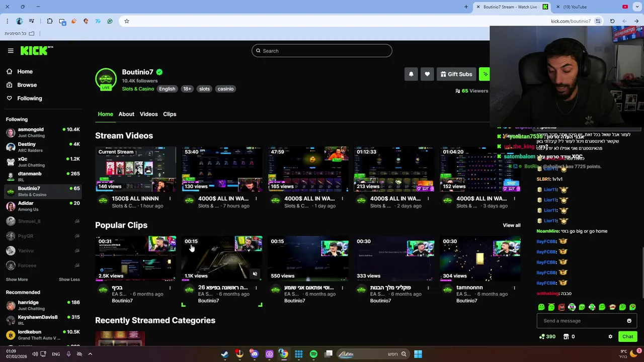Open options menu for the 333 views clip
Image resolution: width=644 pixels, height=362 pixels.
tap(428, 288)
